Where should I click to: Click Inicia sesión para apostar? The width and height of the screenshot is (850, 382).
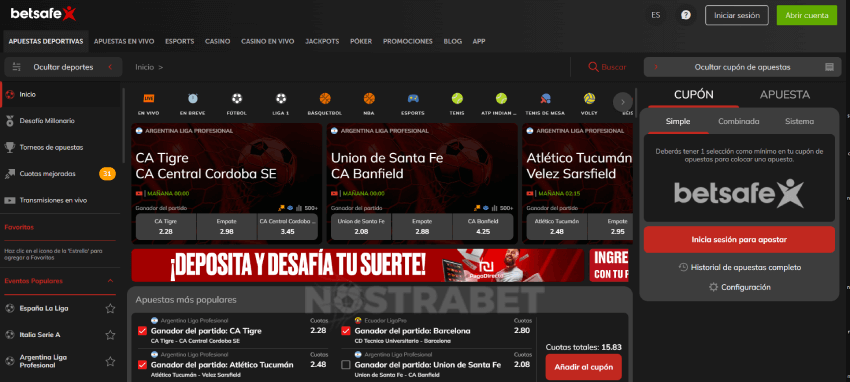(x=739, y=239)
